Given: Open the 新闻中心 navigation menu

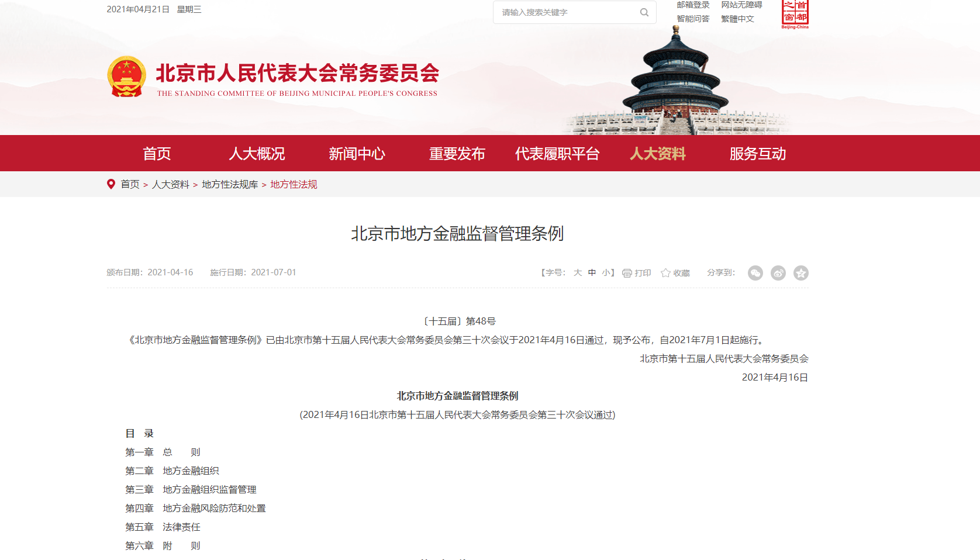Looking at the screenshot, I should (357, 154).
